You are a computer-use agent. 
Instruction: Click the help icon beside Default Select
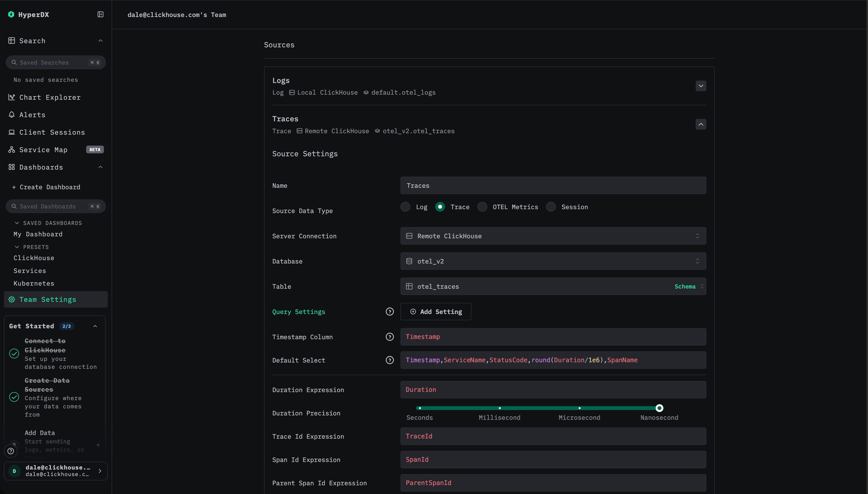coord(390,360)
